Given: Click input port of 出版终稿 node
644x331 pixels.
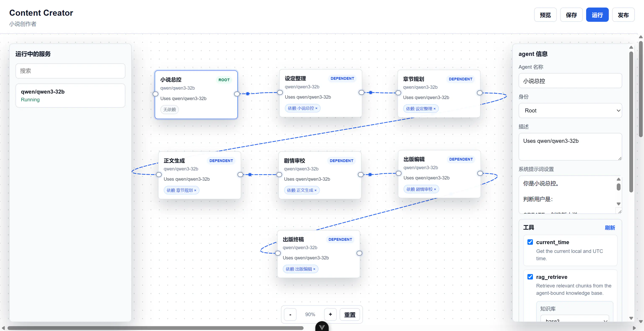Looking at the screenshot, I should (x=278, y=253).
